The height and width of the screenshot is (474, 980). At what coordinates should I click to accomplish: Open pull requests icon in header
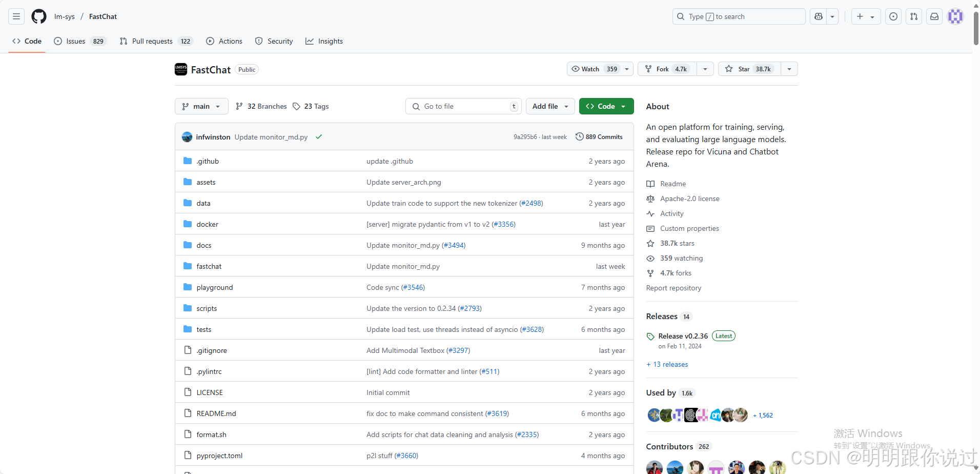(914, 16)
